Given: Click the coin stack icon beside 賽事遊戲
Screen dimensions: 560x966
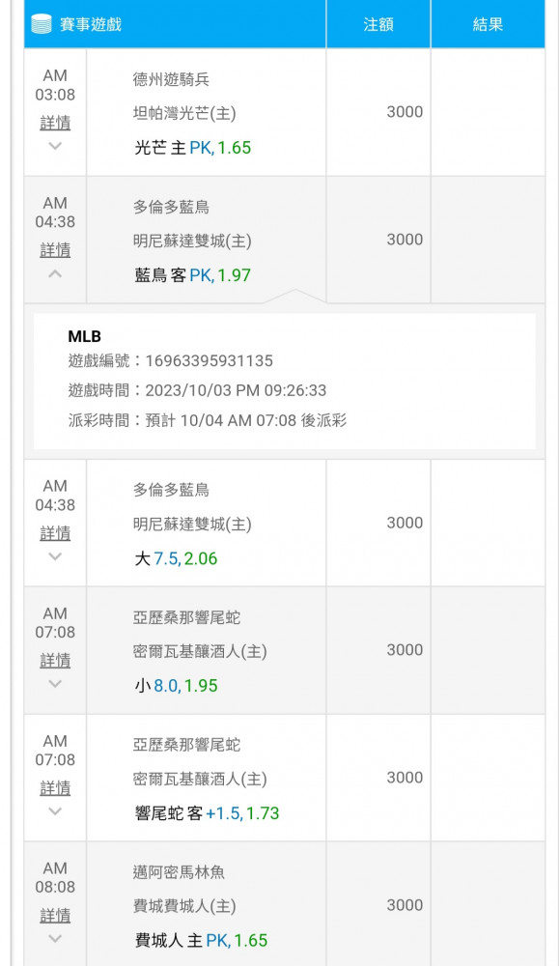Looking at the screenshot, I should click(x=42, y=25).
